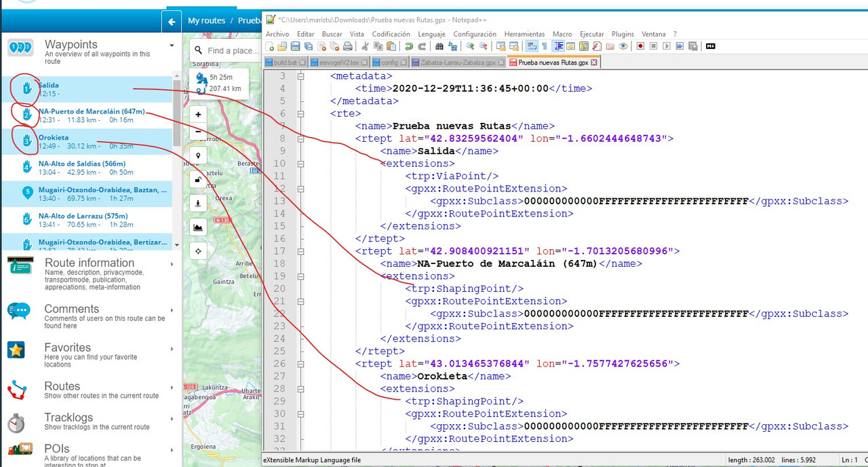Open a file via toolbar folder icon
Screen dimensions: 868x467
pos(282,46)
